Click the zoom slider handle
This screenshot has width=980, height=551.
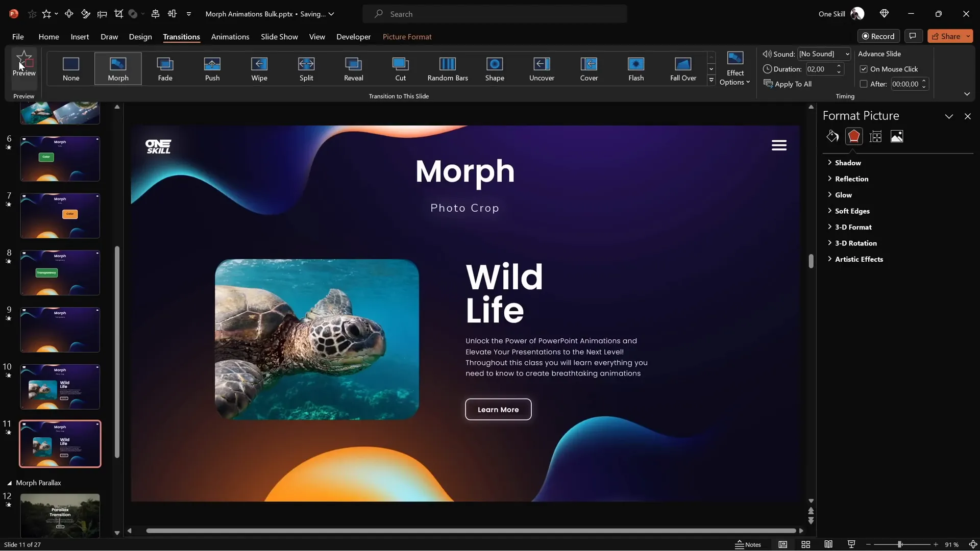pos(900,544)
